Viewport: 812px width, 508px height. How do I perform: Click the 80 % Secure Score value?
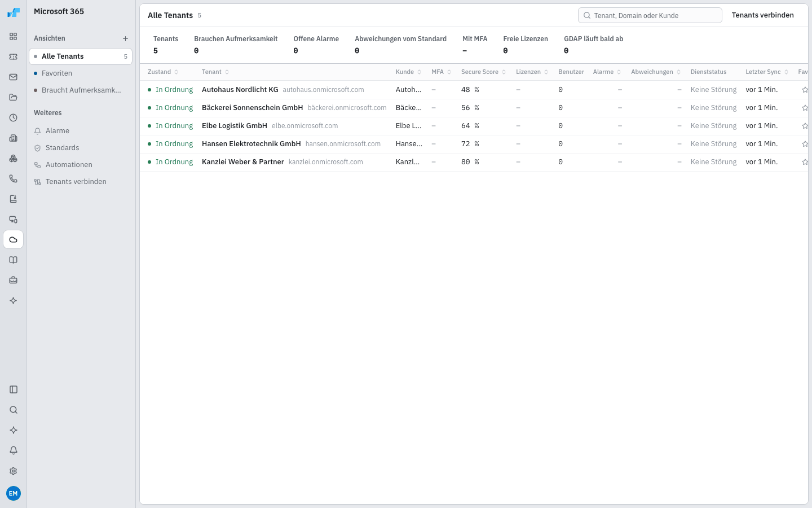point(470,162)
